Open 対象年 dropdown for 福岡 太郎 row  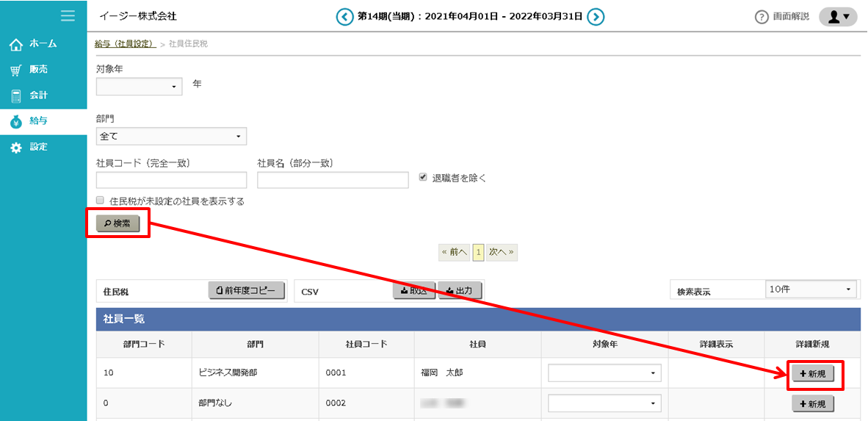604,373
